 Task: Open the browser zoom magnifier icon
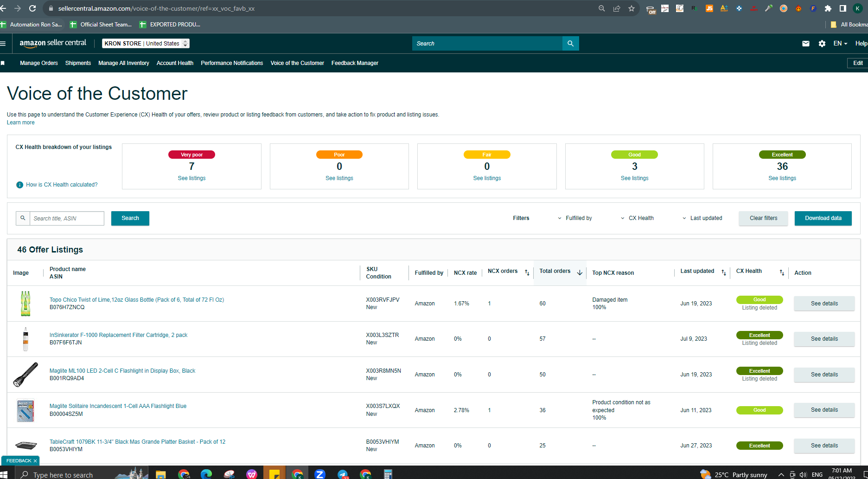[602, 8]
